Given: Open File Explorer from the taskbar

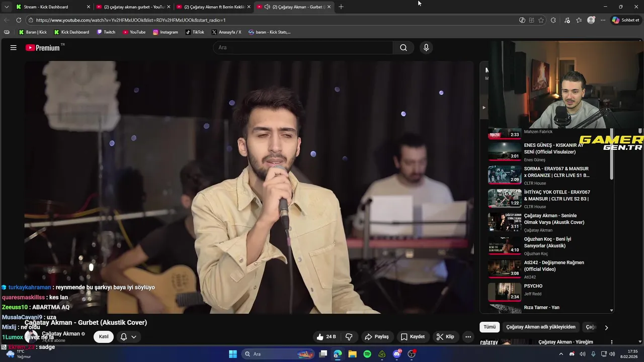Looking at the screenshot, I should [352, 354].
